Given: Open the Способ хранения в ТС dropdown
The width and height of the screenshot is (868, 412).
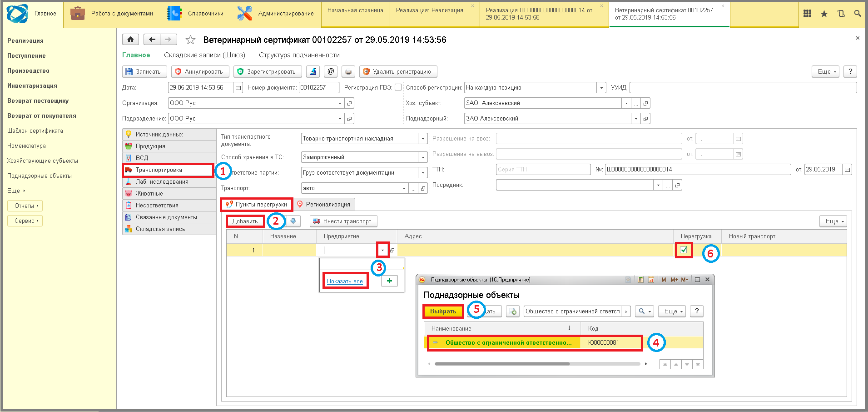Looking at the screenshot, I should [423, 157].
